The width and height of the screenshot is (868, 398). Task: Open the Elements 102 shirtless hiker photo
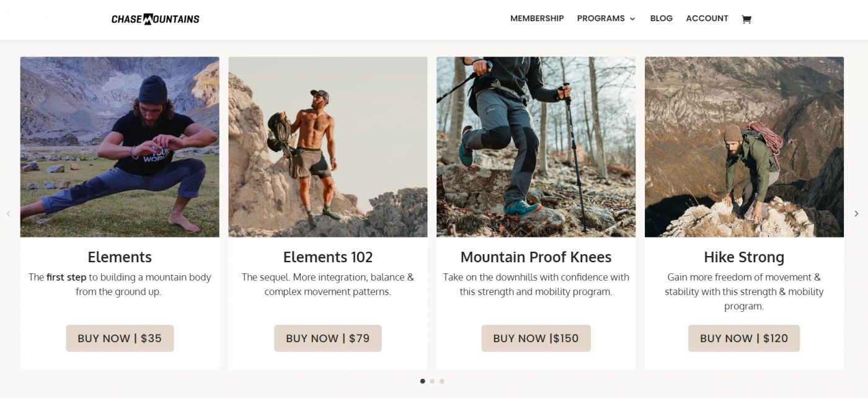click(327, 147)
